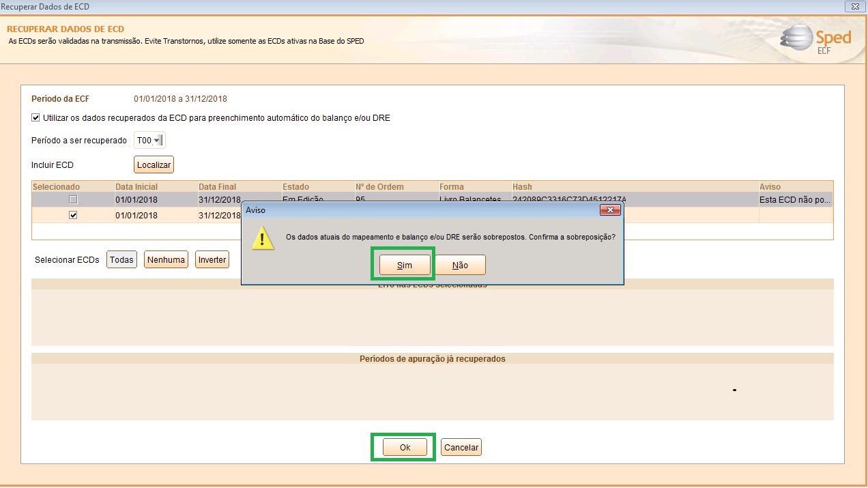
Task: Deselect ECDs with Nenhuma button
Action: pos(166,259)
